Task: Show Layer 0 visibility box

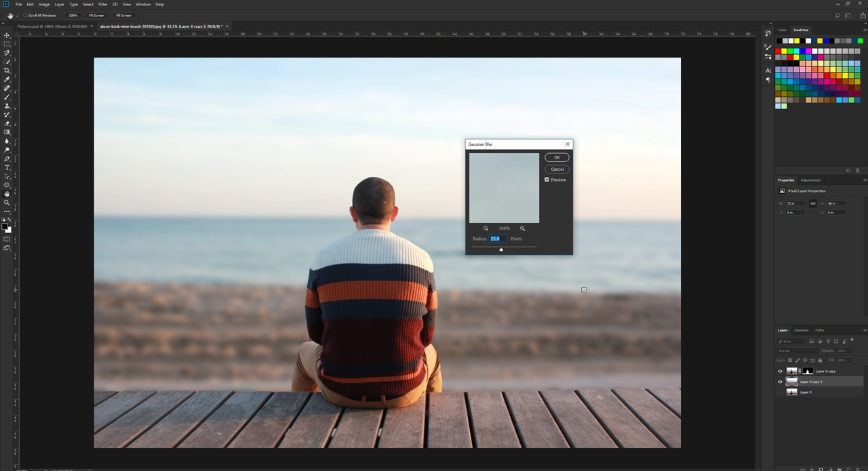Action: pos(780,392)
